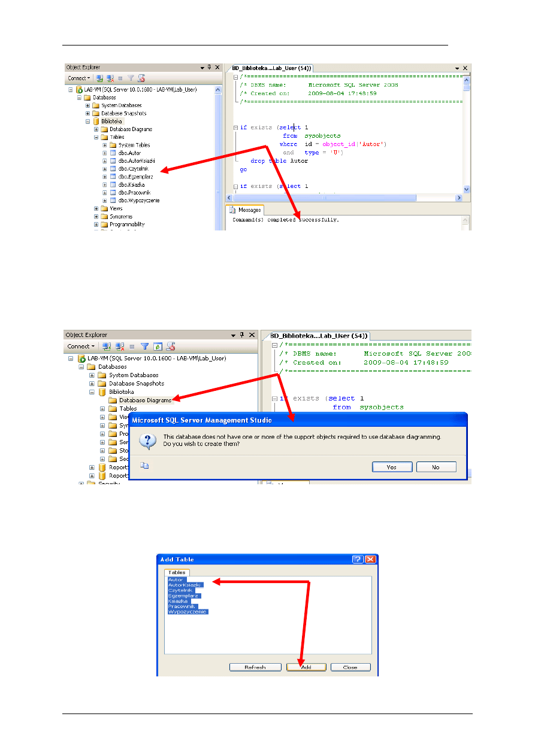535x756 pixels.
Task: Click the Help button in Add Table titlebar
Action: (358, 559)
